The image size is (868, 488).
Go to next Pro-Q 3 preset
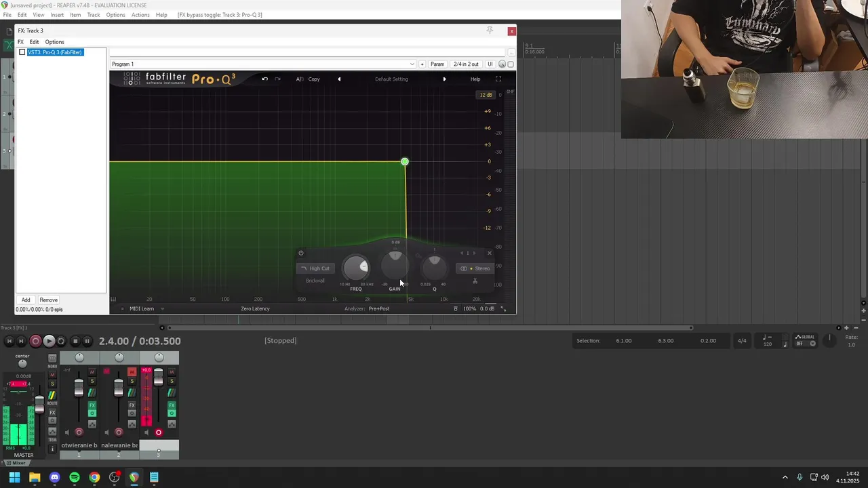pyautogui.click(x=444, y=79)
